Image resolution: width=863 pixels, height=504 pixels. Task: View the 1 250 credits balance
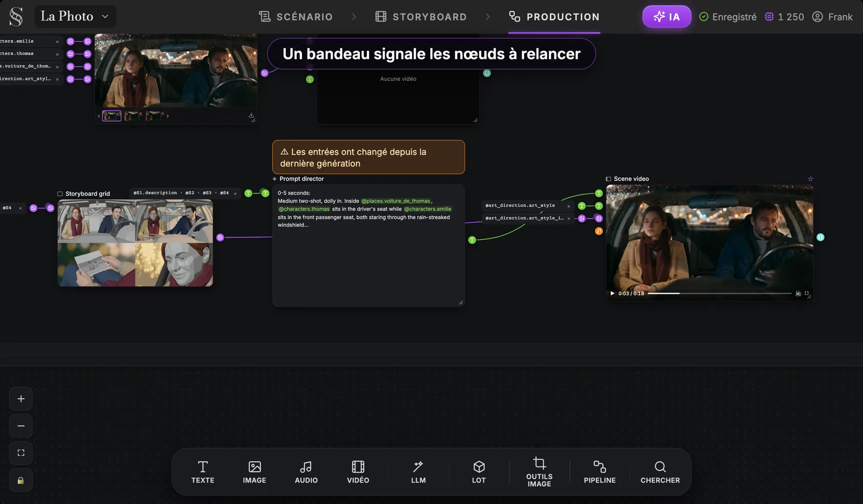click(x=784, y=17)
